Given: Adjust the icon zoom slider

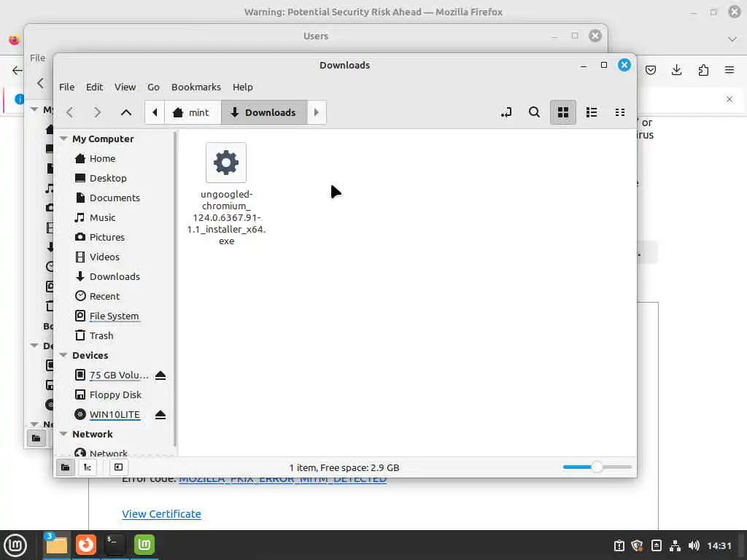Looking at the screenshot, I should point(597,467).
